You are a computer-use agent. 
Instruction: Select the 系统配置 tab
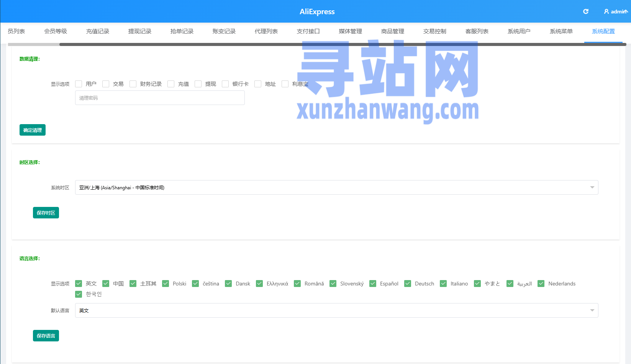tap(603, 31)
